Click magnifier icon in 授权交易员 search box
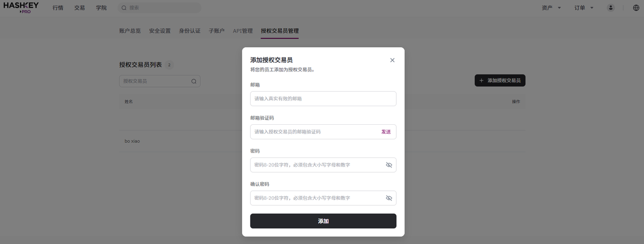Viewport: 644px width, 244px height. 194,81
